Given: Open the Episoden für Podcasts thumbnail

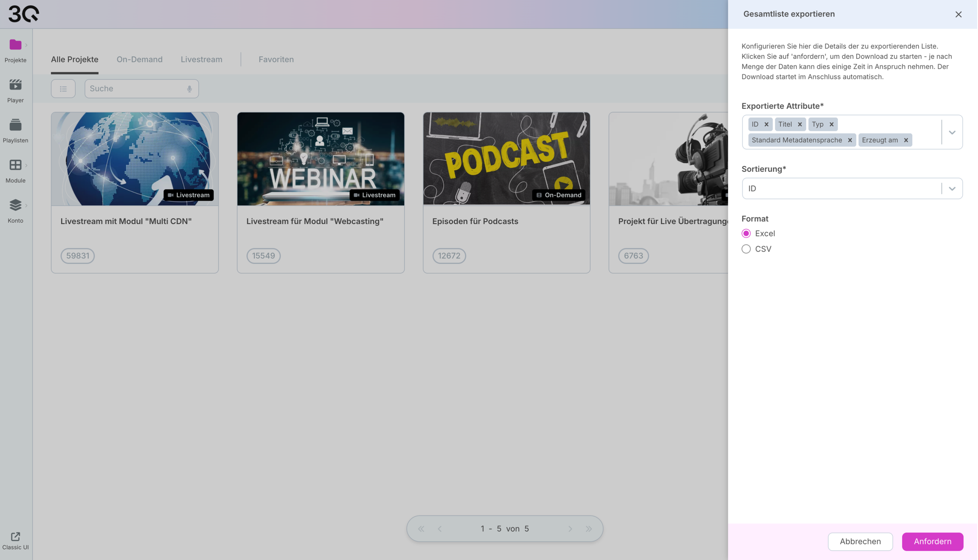Looking at the screenshot, I should tap(506, 159).
